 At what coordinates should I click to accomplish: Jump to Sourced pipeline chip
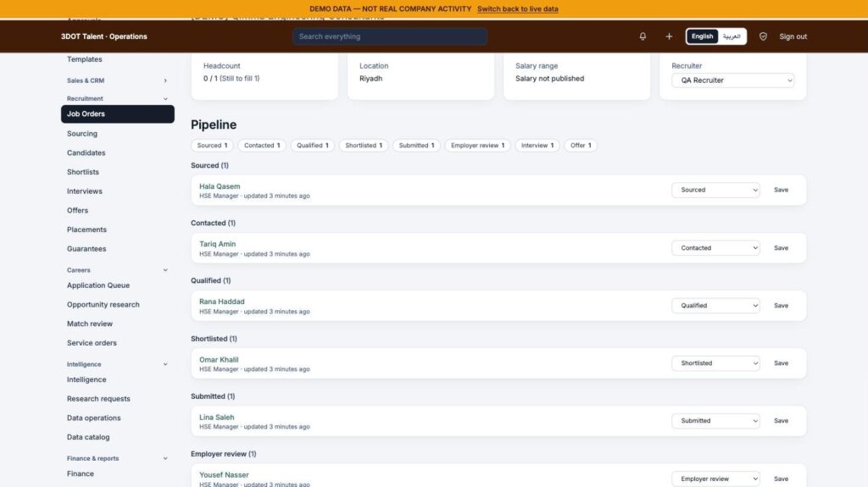212,146
